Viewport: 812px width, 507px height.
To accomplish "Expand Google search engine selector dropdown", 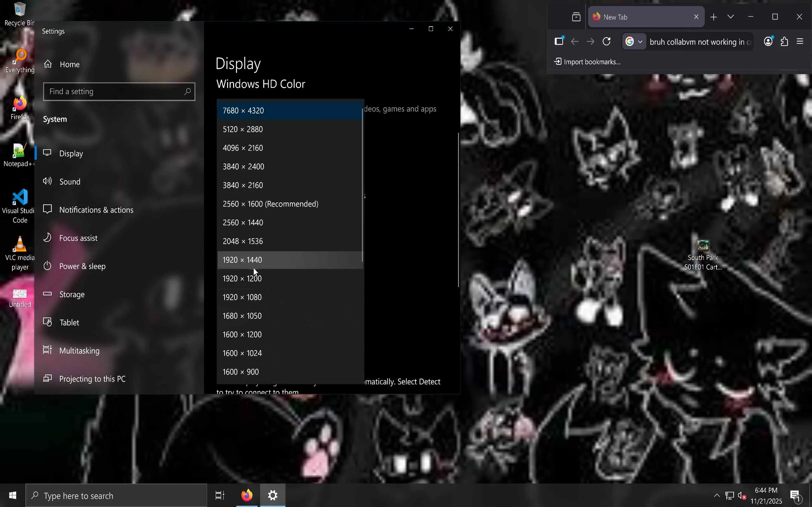I will click(x=634, y=42).
